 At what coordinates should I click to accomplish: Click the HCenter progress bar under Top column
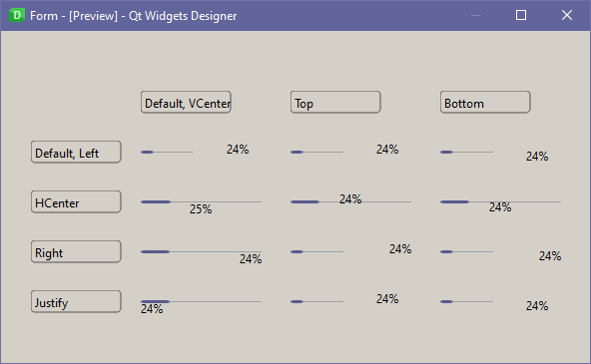point(350,199)
